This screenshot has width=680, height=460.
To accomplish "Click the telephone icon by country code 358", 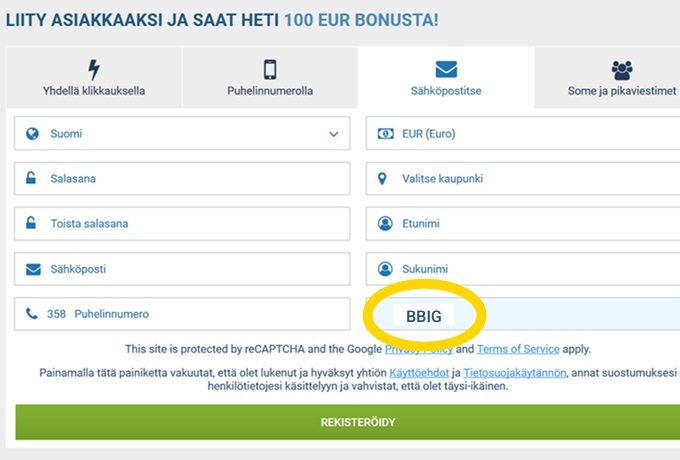I will tap(32, 314).
